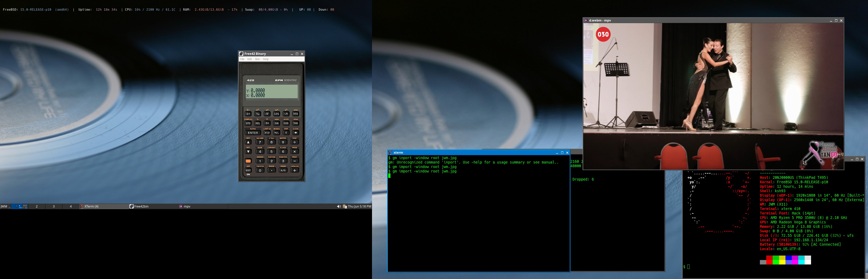The height and width of the screenshot is (279, 868).
Task: Click the STO key
Action: coord(248,123)
